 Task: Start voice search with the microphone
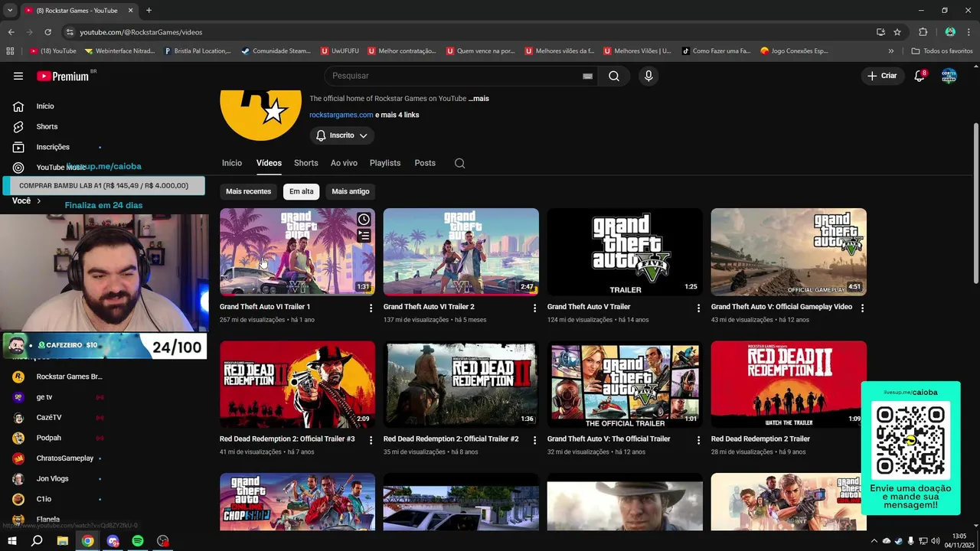pyautogui.click(x=648, y=76)
